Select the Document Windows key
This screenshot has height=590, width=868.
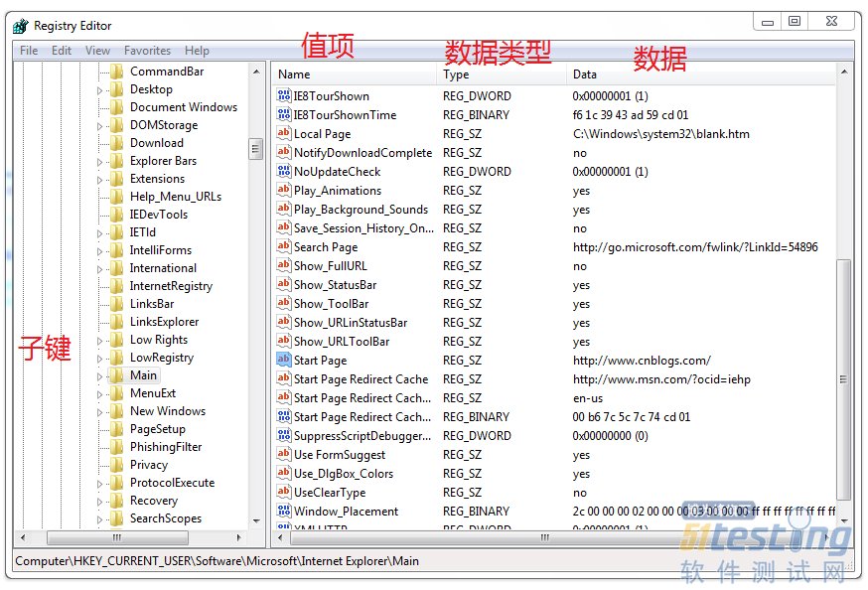(183, 107)
